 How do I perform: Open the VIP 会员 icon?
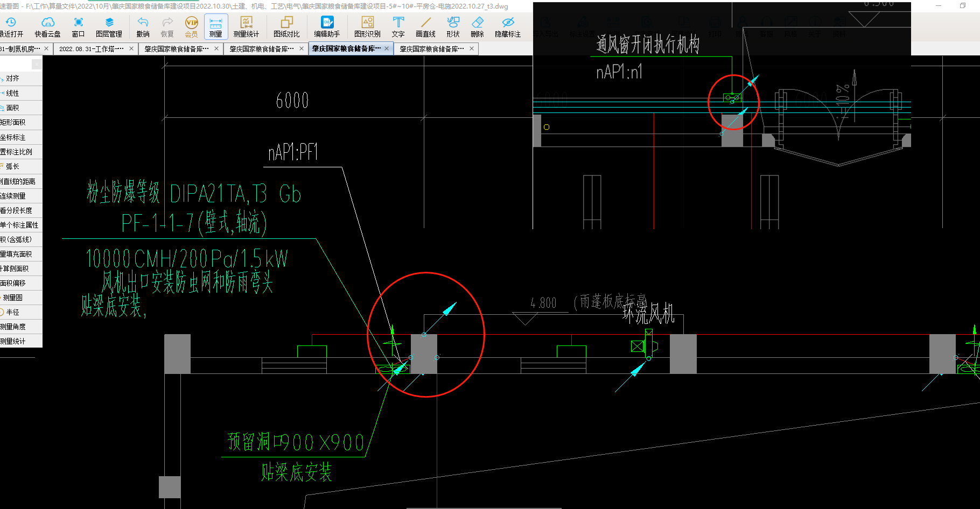(x=191, y=27)
